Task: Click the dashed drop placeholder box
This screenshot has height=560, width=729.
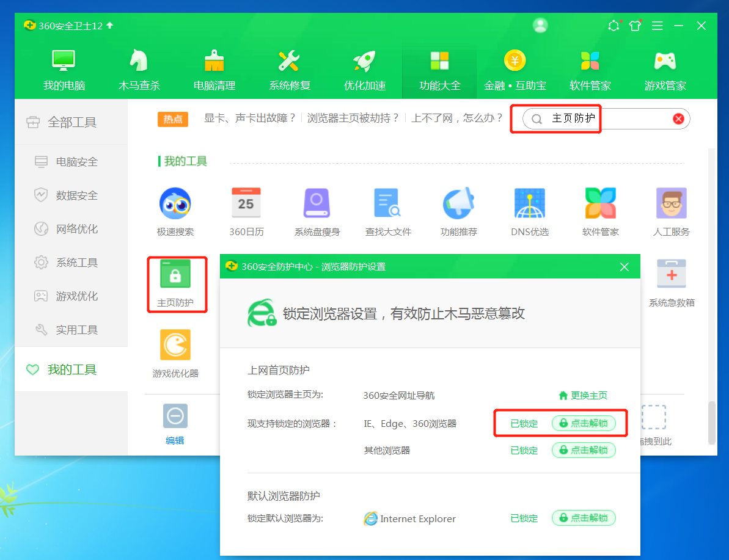Action: tap(653, 417)
